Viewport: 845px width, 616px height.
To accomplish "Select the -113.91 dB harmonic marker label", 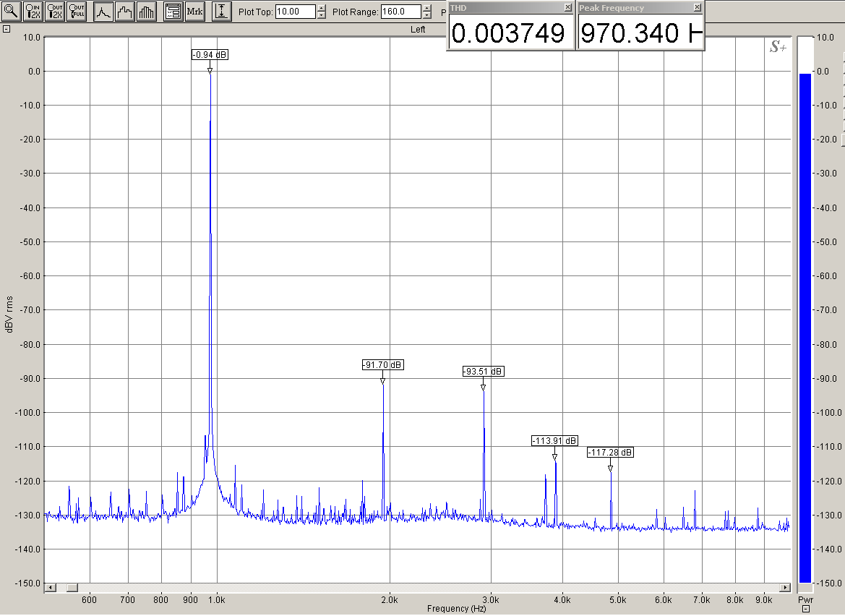I will tap(554, 441).
